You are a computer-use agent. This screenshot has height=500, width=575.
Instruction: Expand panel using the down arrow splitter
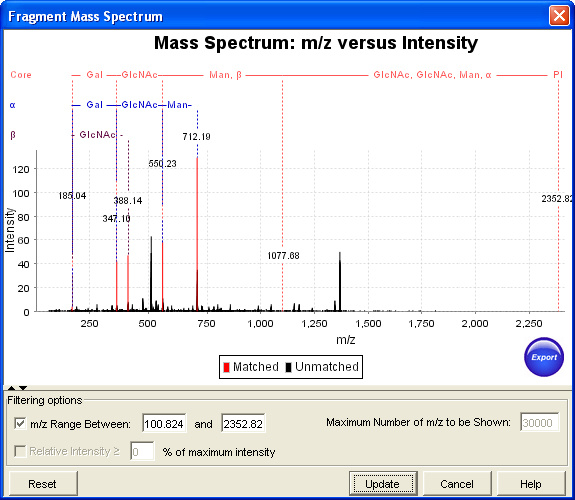[x=23, y=388]
